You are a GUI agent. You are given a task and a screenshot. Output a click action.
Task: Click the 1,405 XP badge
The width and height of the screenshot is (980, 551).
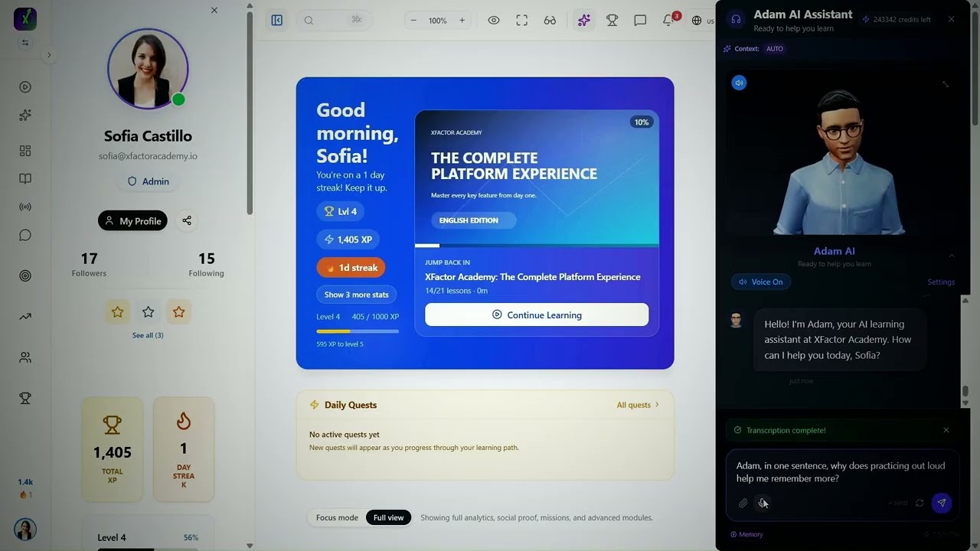[348, 240]
